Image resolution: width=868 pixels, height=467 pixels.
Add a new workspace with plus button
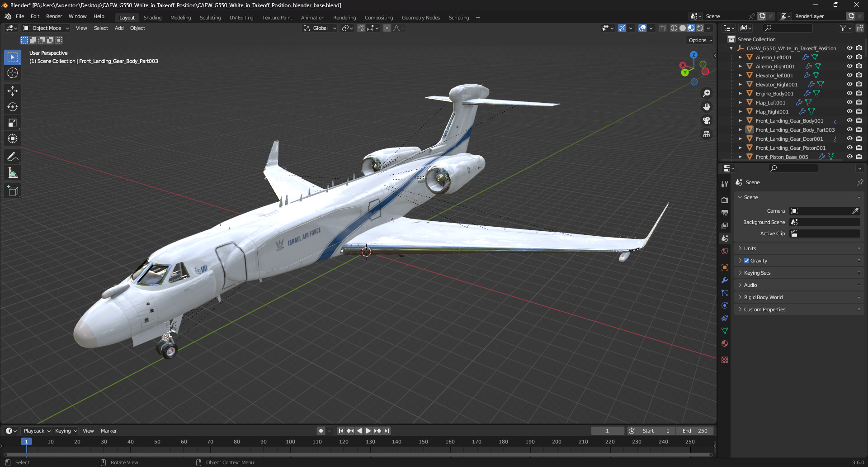click(478, 18)
